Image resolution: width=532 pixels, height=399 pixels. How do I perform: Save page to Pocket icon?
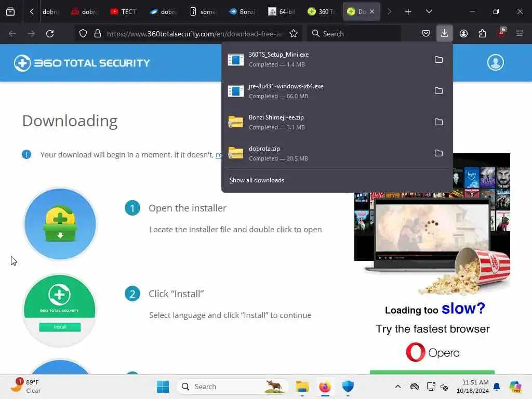tap(426, 33)
